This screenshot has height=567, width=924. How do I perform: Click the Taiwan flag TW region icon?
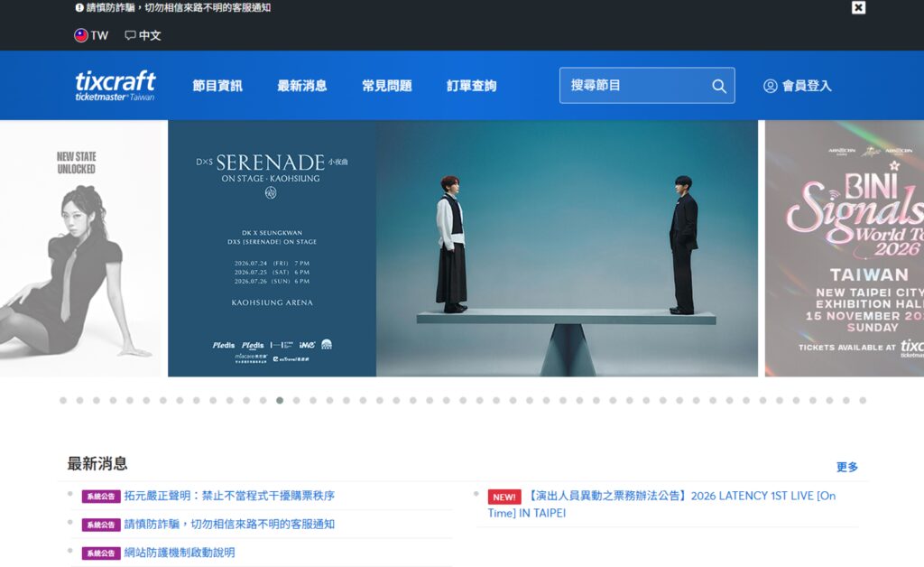[80, 35]
